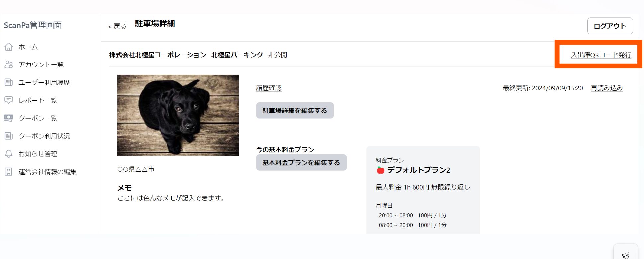Click the black puppy parking photo
Image resolution: width=644 pixels, height=259 pixels.
pyautogui.click(x=178, y=115)
